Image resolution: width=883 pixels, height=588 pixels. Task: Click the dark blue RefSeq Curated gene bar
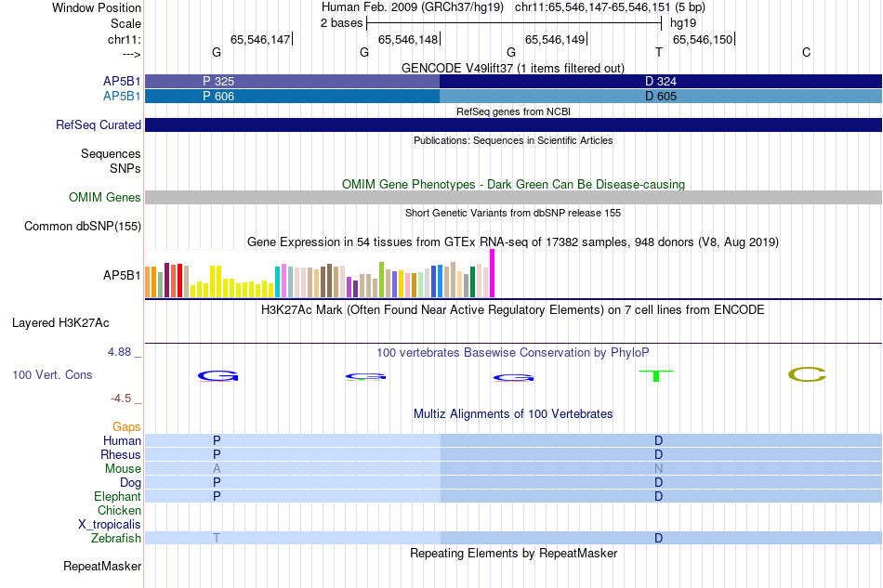(514, 124)
